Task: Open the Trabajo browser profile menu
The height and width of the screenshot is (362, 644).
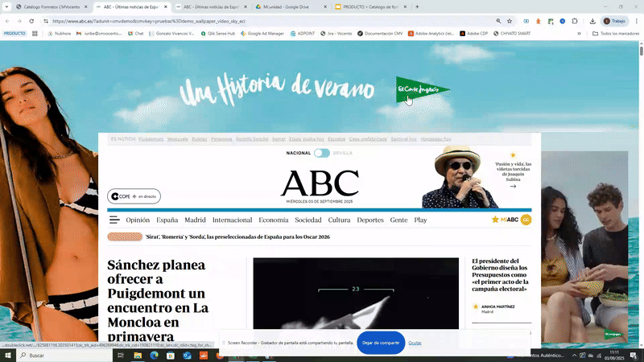Action: click(614, 21)
